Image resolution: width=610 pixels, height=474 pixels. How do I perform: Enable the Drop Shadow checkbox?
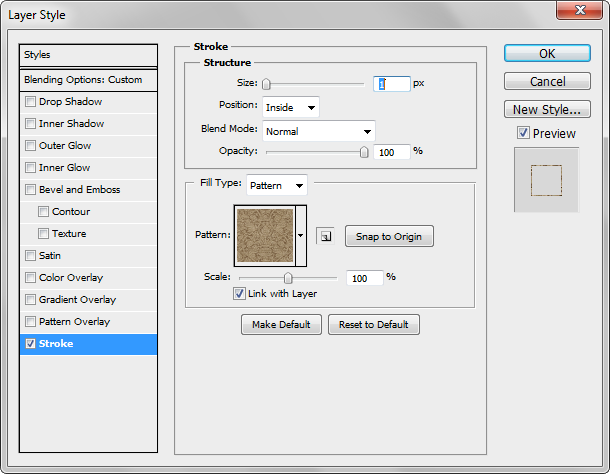[x=31, y=102]
